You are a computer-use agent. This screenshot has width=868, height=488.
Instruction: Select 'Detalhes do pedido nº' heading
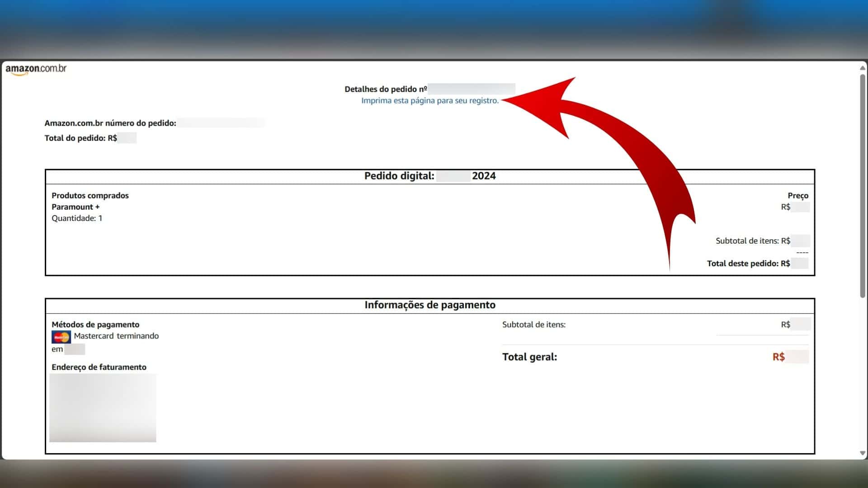click(x=386, y=89)
